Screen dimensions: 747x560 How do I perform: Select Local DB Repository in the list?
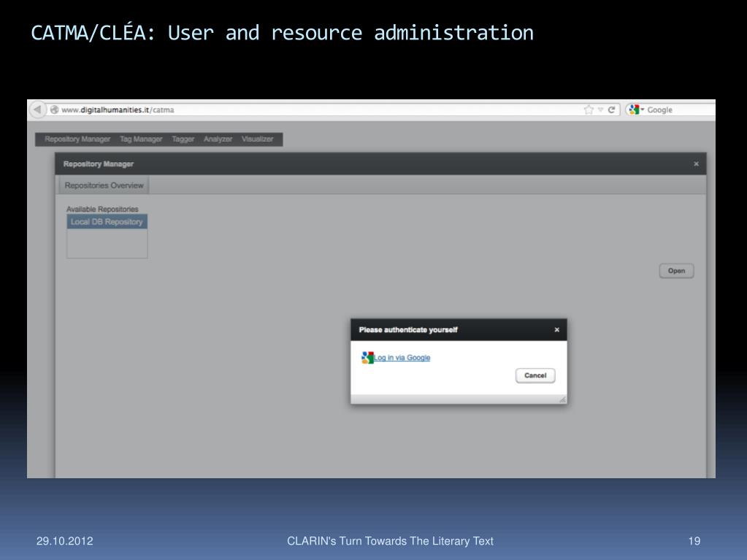[107, 222]
